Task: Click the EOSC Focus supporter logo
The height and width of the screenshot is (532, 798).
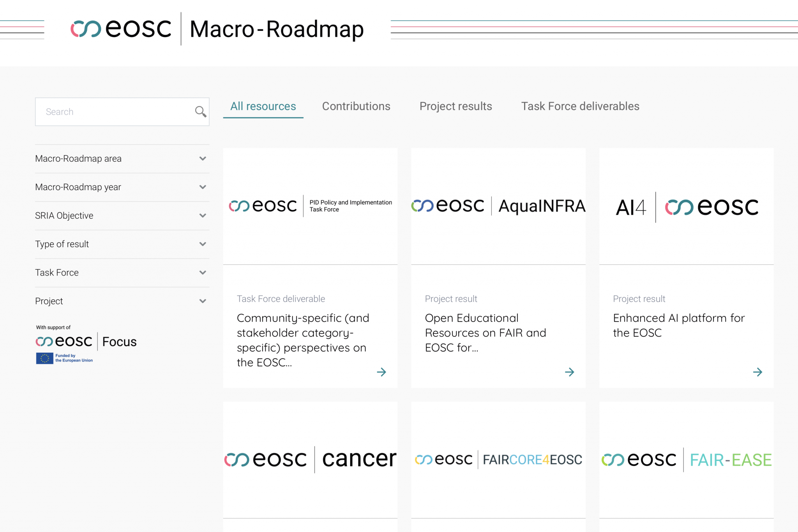Action: pos(86,341)
